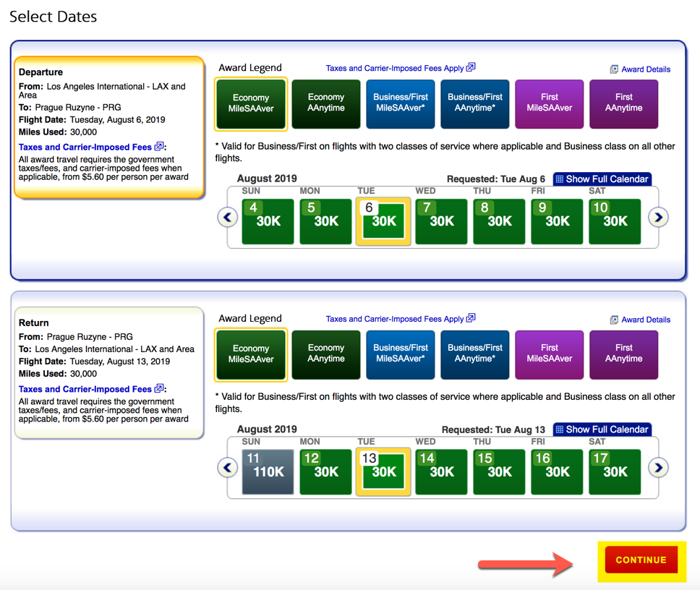700x590 pixels.
Task: Choose Saturday August 17 return at 30K
Action: tap(615, 472)
